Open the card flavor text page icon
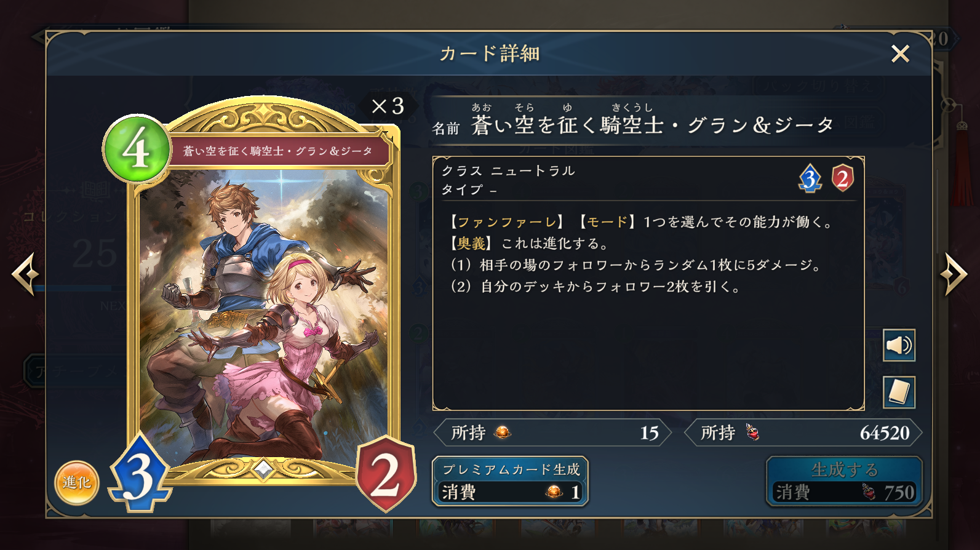Image resolution: width=980 pixels, height=550 pixels. (899, 392)
